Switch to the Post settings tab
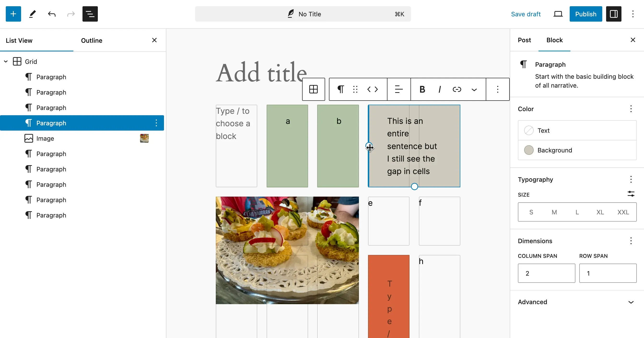This screenshot has height=338, width=644. pyautogui.click(x=524, y=40)
